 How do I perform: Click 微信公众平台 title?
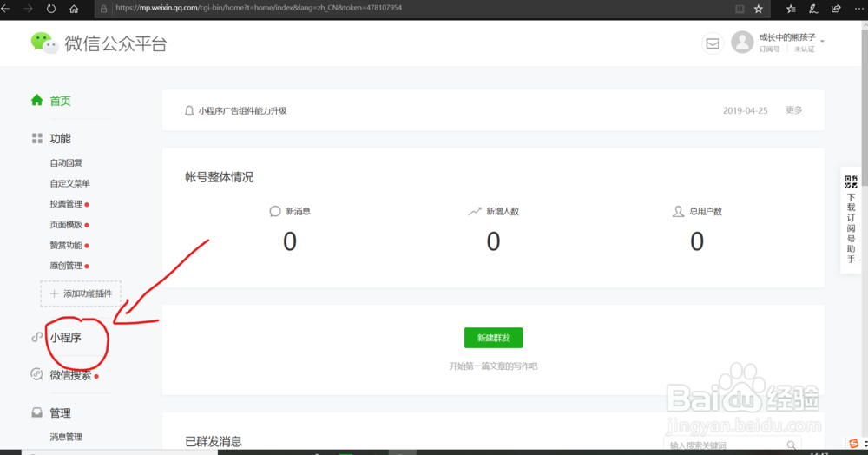tap(115, 43)
